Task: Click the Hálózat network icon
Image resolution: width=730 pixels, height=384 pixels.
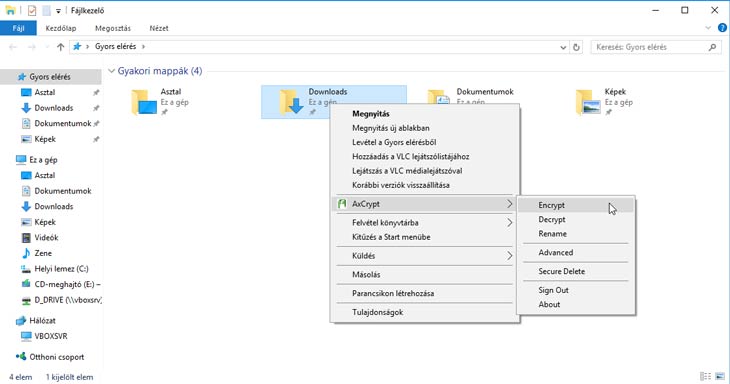Action: click(x=20, y=321)
